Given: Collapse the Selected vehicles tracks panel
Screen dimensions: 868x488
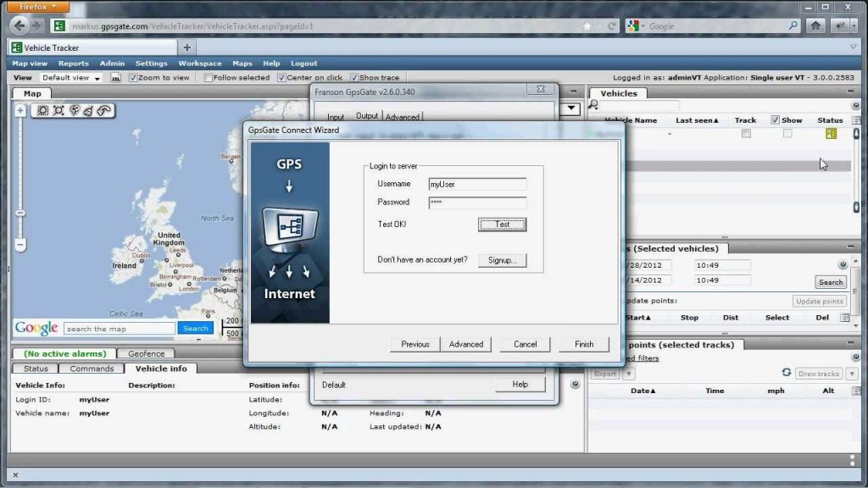Looking at the screenshot, I should coord(850,247).
